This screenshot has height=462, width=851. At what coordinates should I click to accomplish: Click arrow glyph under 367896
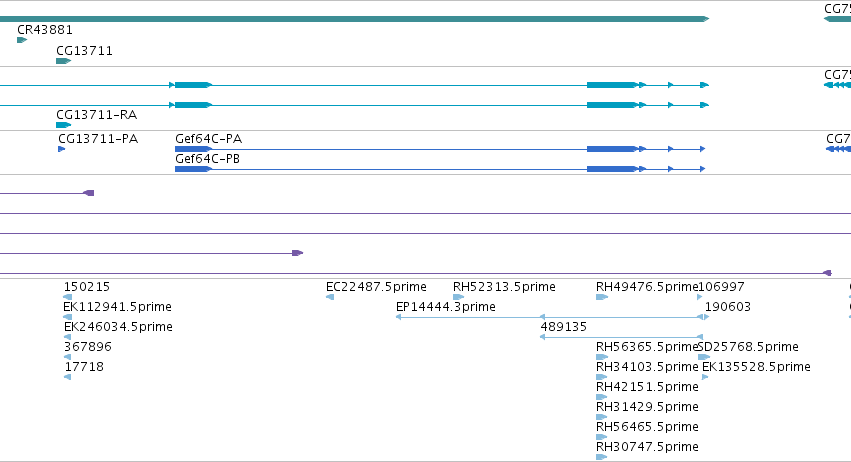pos(67,357)
